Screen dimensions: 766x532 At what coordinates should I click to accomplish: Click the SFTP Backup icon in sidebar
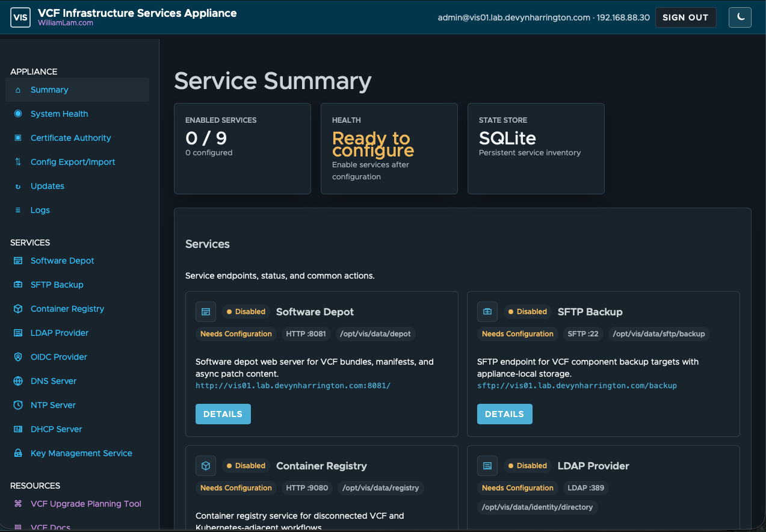tap(18, 285)
